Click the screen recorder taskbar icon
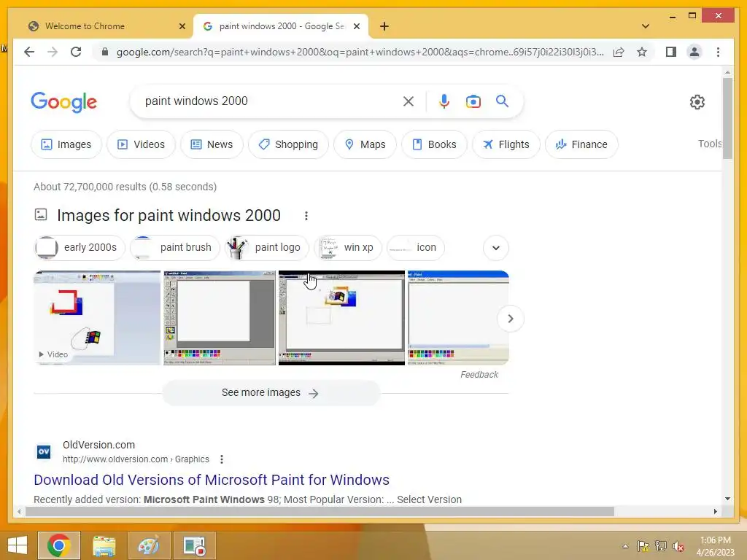Viewport: 747px width, 560px height. click(194, 545)
